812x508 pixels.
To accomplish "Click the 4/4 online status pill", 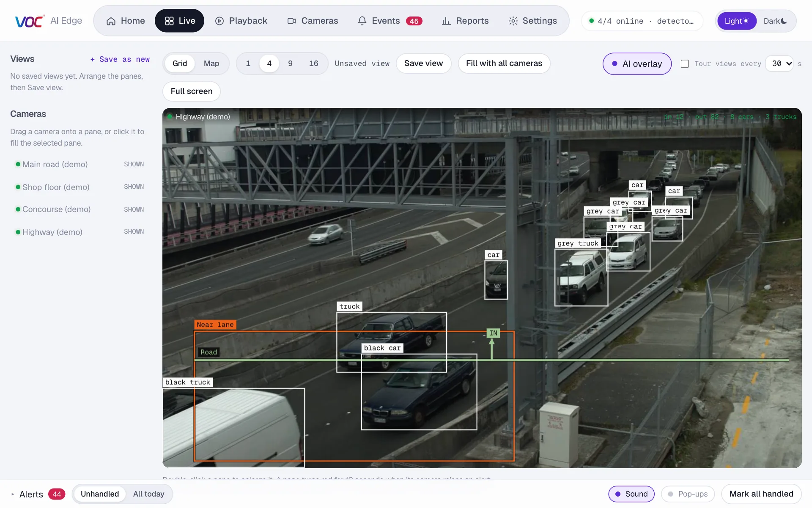I will tap(642, 21).
